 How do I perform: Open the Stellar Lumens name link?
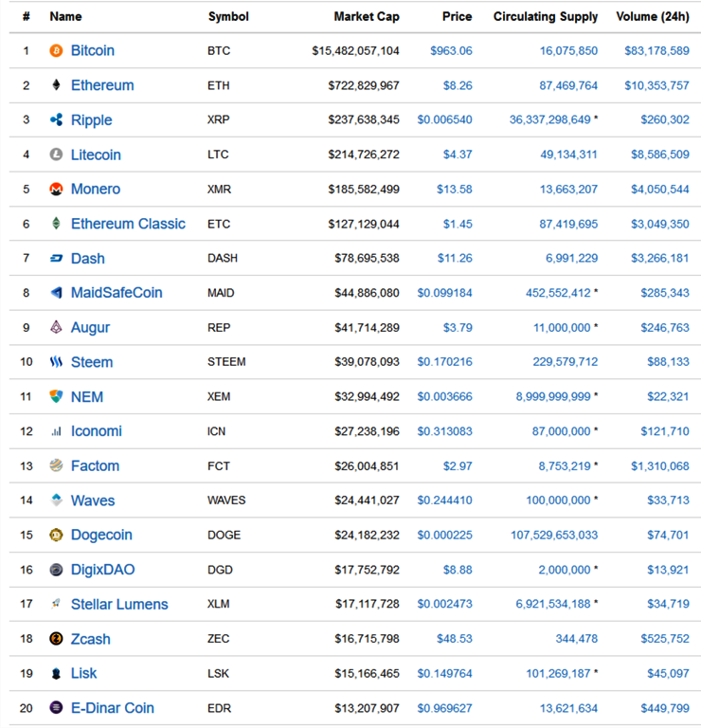point(119,604)
